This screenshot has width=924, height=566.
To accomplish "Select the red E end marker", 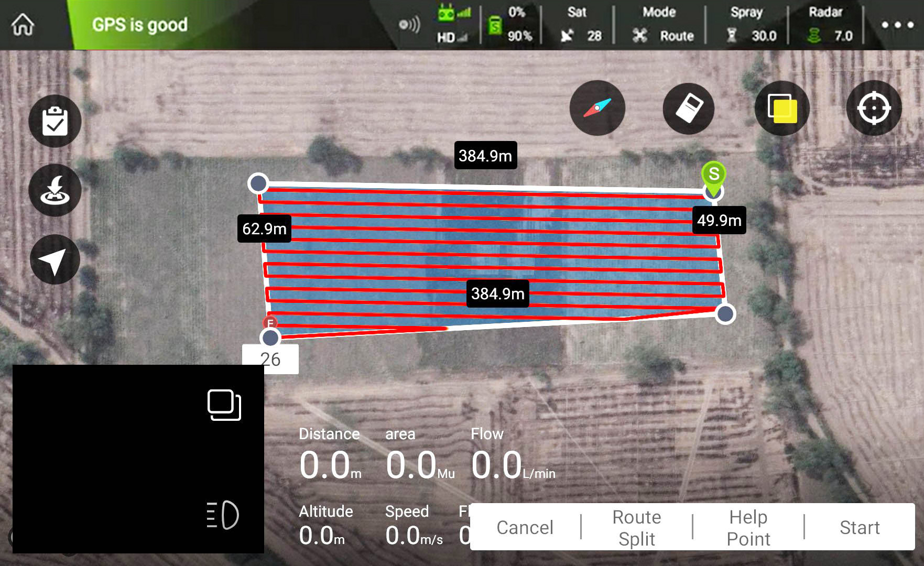I will pos(270,322).
